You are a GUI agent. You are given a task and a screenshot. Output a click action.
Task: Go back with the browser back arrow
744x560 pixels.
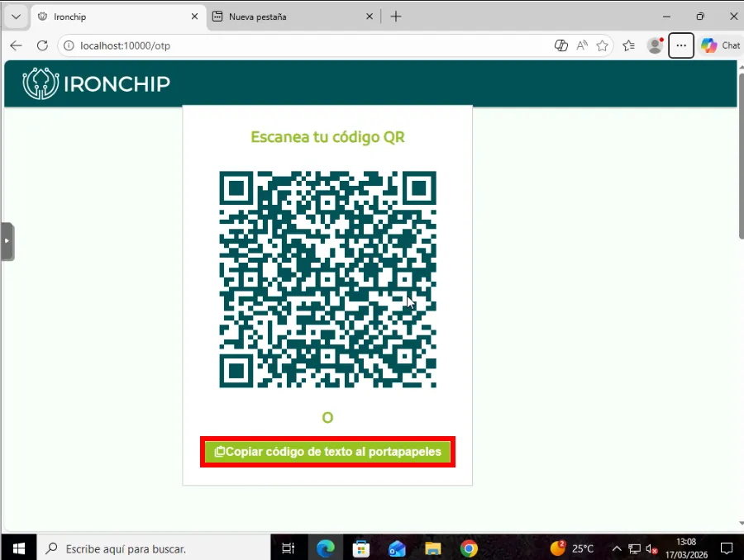tap(17, 45)
